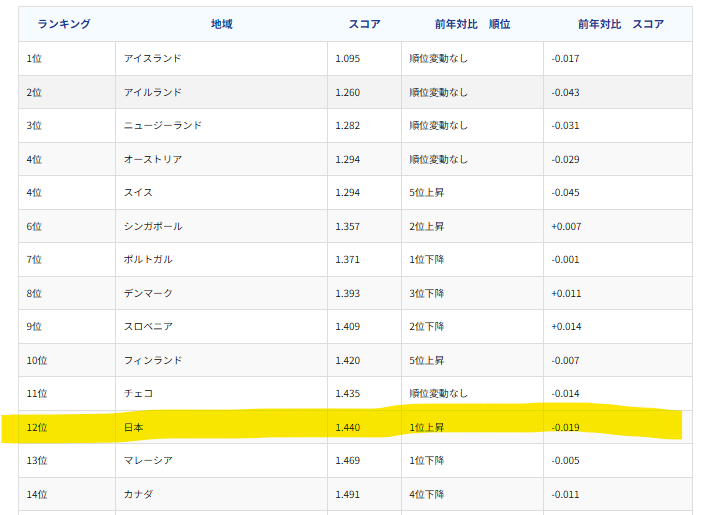708x515 pixels.
Task: Click the 前年対比 順位 column header
Action: [x=471, y=24]
